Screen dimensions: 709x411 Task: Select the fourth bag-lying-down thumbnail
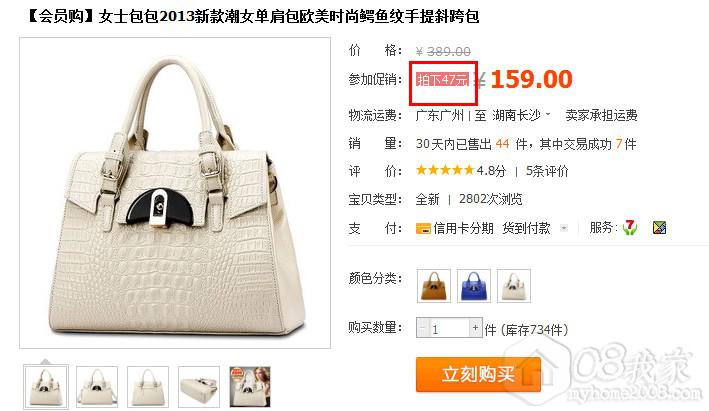[199, 387]
